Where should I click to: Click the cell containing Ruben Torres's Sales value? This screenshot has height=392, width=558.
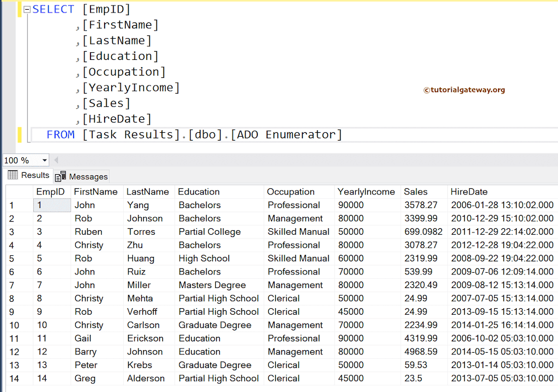pyautogui.click(x=424, y=231)
